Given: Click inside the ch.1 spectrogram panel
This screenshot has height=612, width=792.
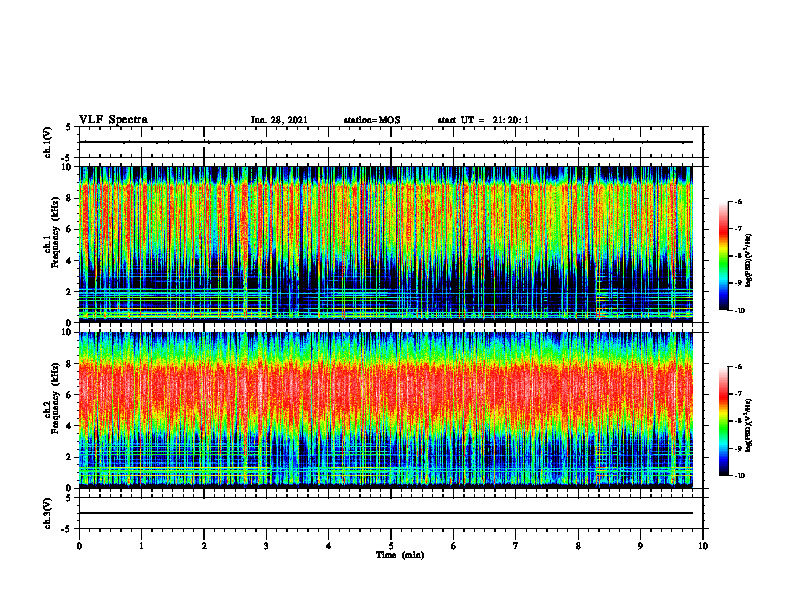Looking at the screenshot, I should pos(385,244).
